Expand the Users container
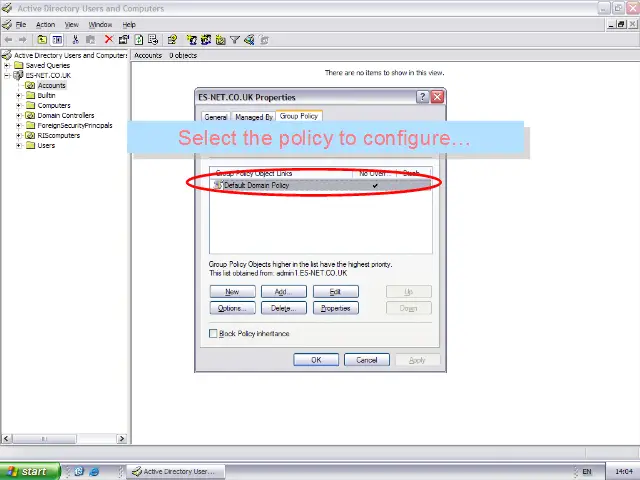640x480 pixels. pos(19,145)
